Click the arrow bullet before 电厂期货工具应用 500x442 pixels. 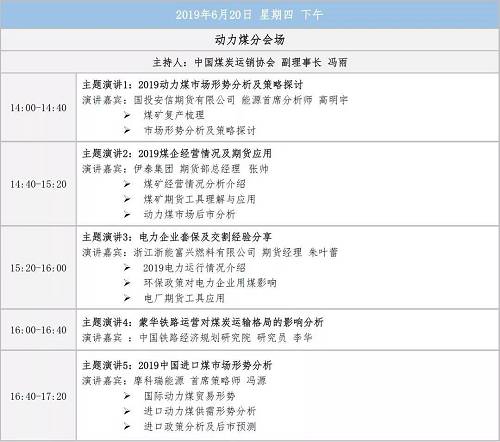coord(127,298)
